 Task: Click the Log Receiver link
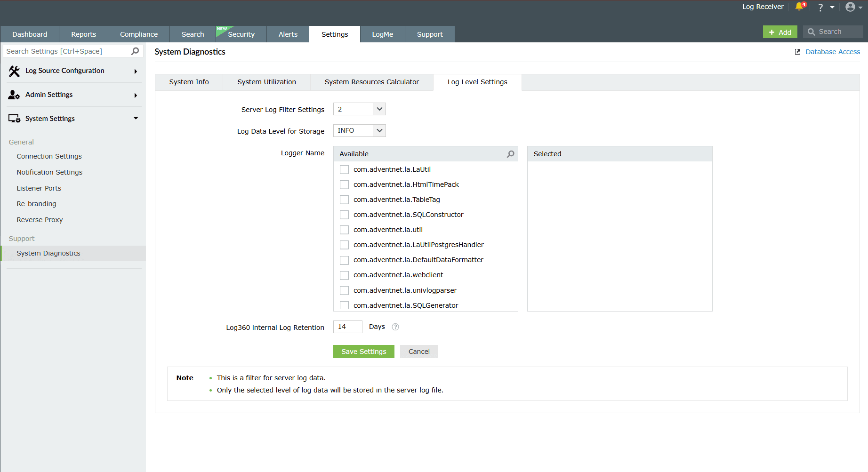click(x=763, y=7)
